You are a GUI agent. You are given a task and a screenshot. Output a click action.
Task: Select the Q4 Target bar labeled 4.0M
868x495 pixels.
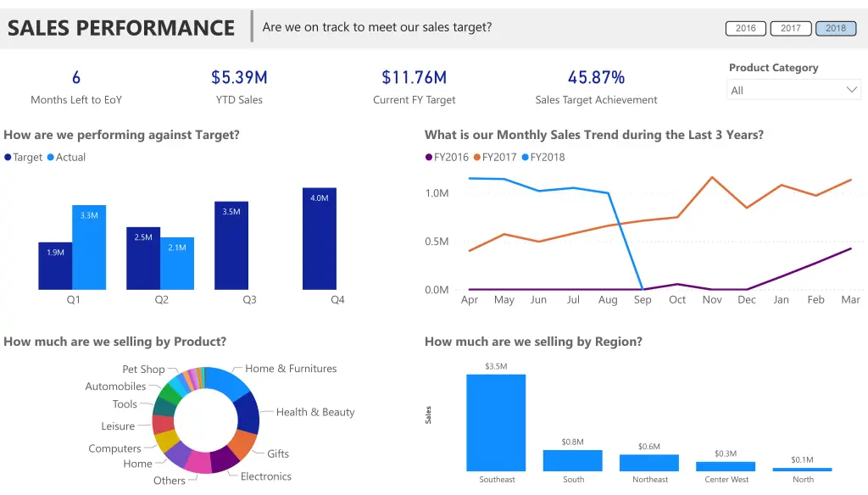pos(320,239)
